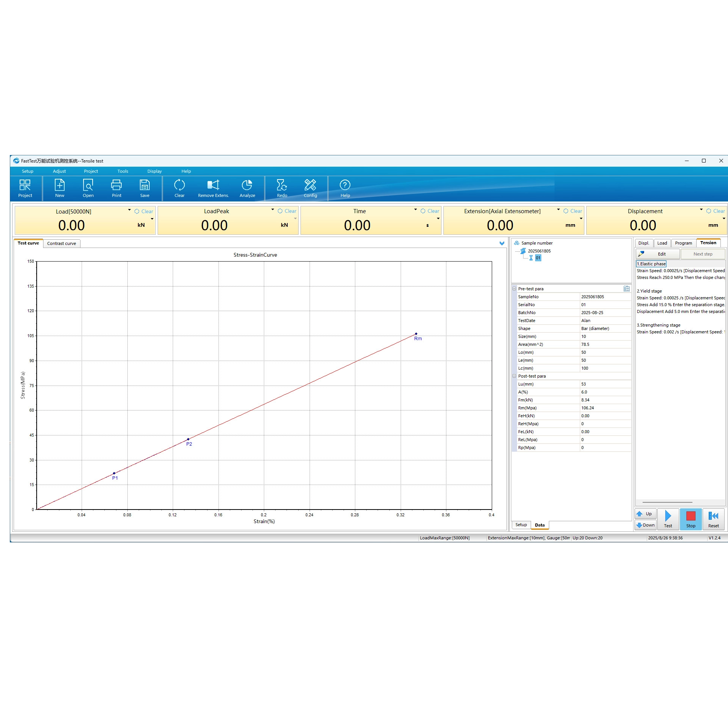Expand the curve panel chevron
Viewport: 728px width, 728px height.
502,243
